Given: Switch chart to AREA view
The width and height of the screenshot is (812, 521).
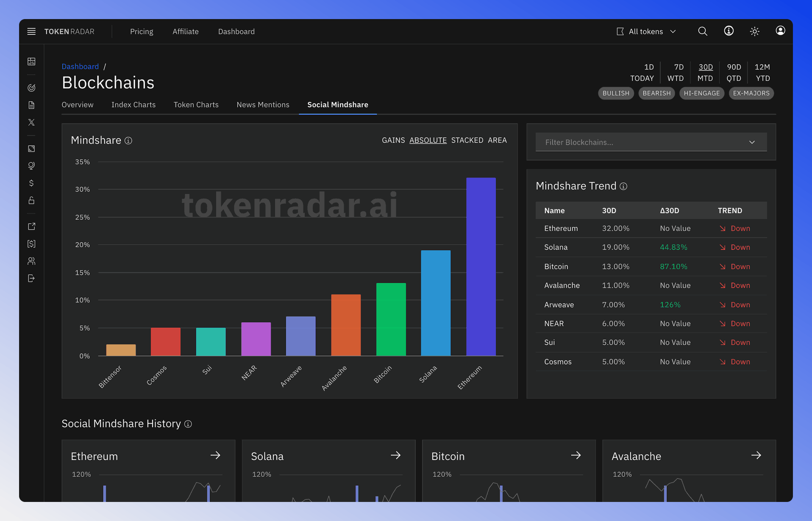Looking at the screenshot, I should [x=497, y=140].
